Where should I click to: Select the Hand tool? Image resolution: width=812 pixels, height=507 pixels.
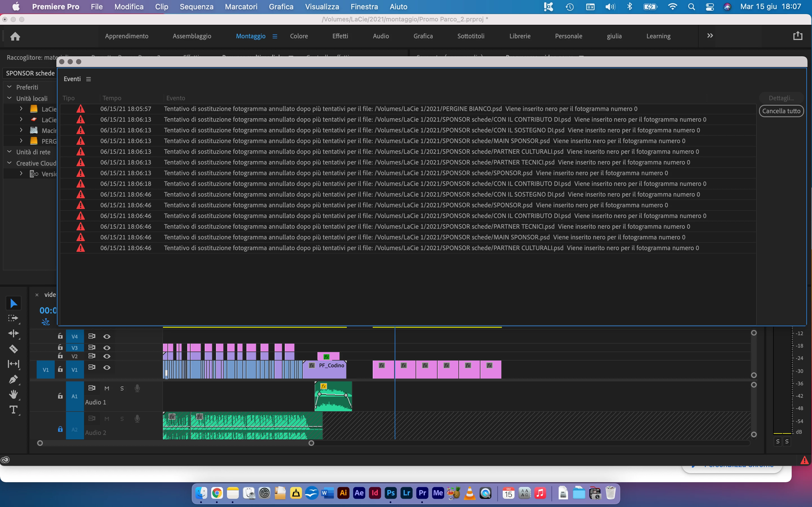[14, 394]
